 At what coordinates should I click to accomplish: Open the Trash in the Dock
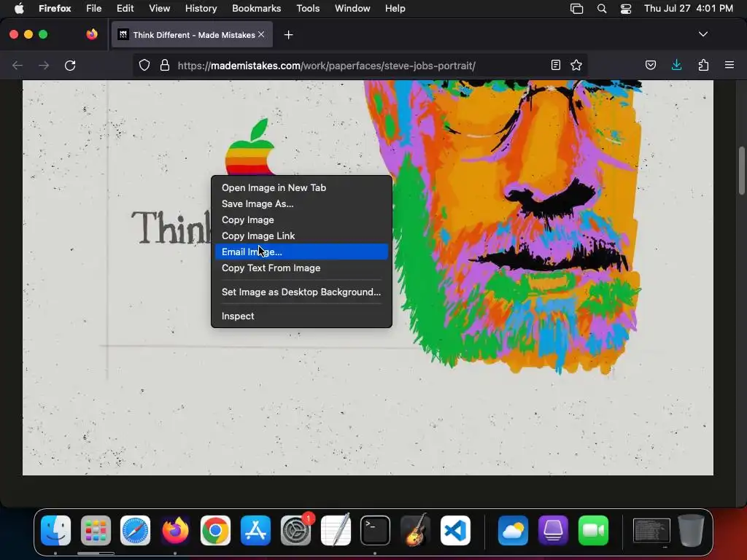pyautogui.click(x=691, y=530)
